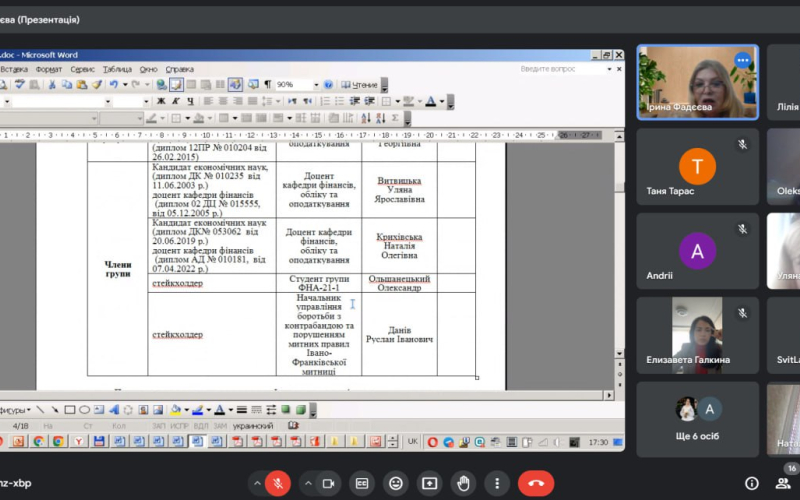Open the 'Ще 6 осіб' participants tile
This screenshot has height=500, width=800.
tap(697, 419)
